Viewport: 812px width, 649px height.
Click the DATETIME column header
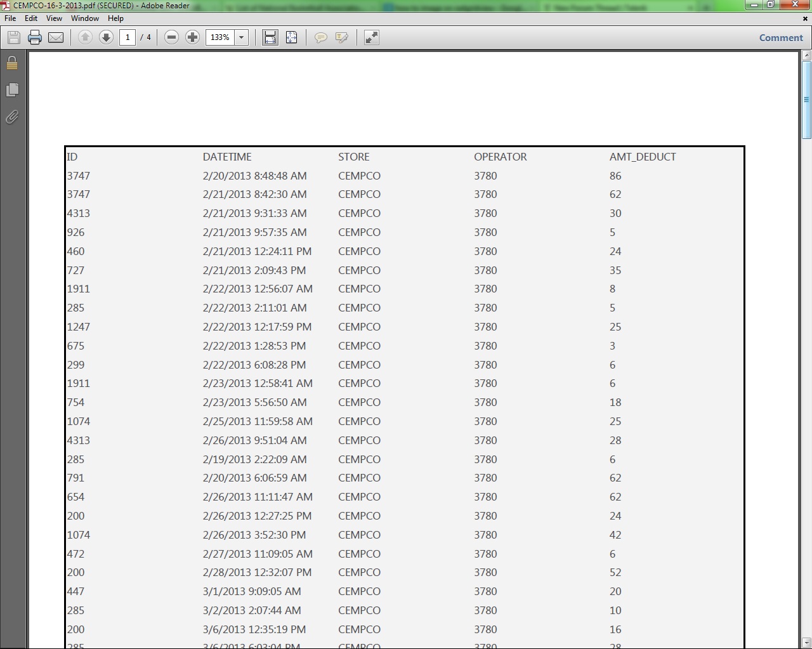pyautogui.click(x=227, y=157)
